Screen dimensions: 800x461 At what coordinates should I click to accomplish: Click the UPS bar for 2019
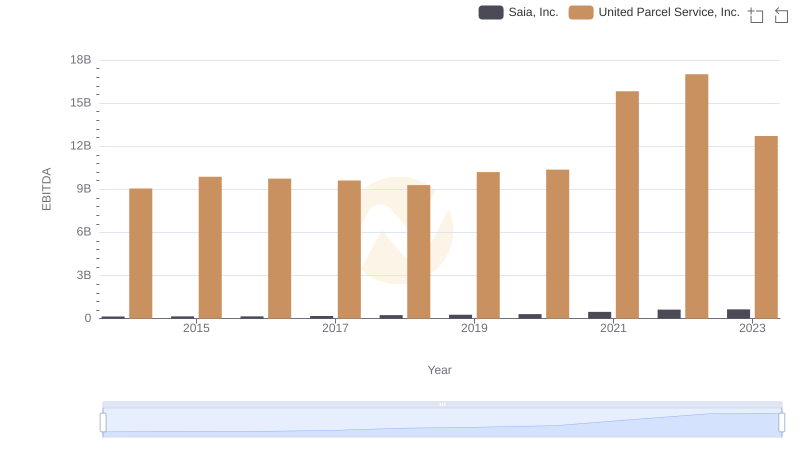click(x=488, y=245)
